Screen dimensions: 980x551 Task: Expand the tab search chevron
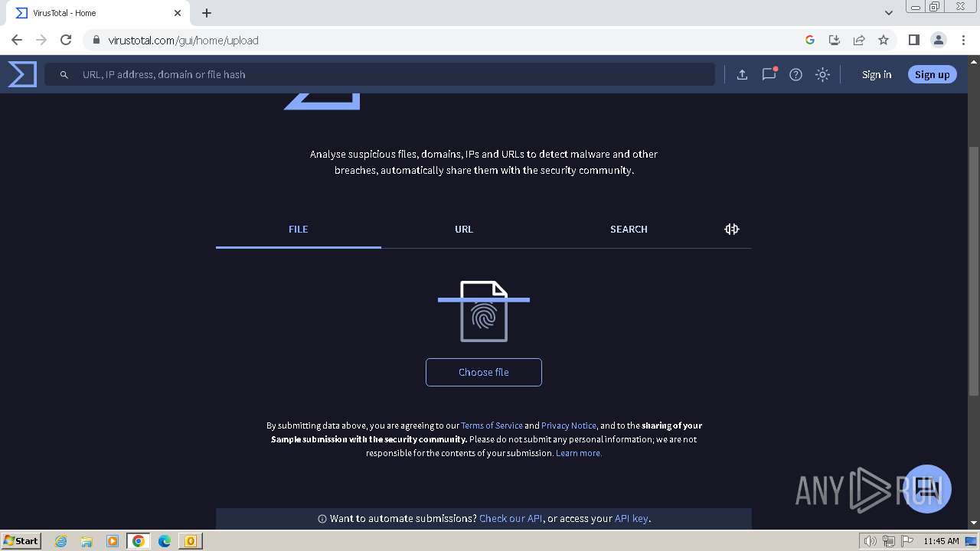point(889,13)
